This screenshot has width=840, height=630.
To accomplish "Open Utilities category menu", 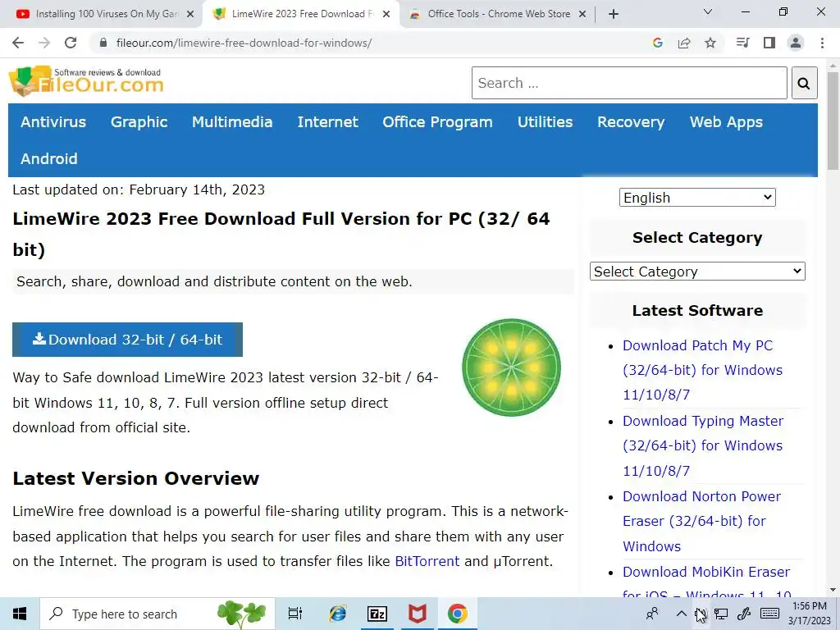I will click(546, 122).
